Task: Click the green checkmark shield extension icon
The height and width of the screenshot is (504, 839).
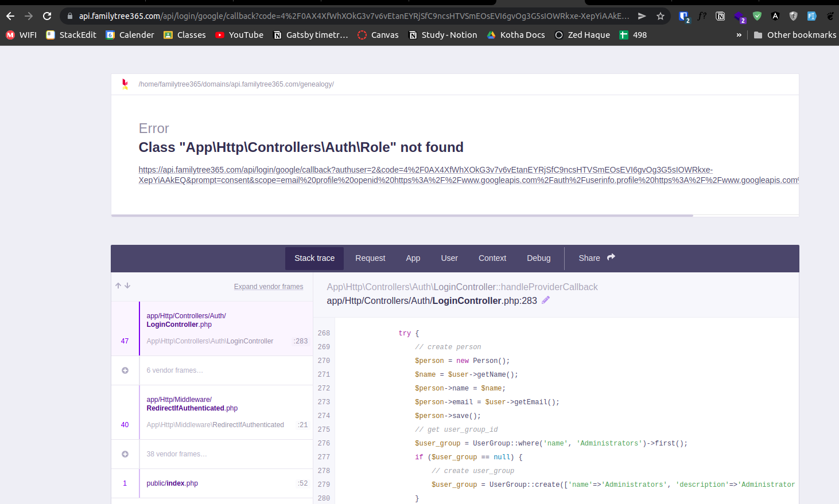Action: (757, 17)
